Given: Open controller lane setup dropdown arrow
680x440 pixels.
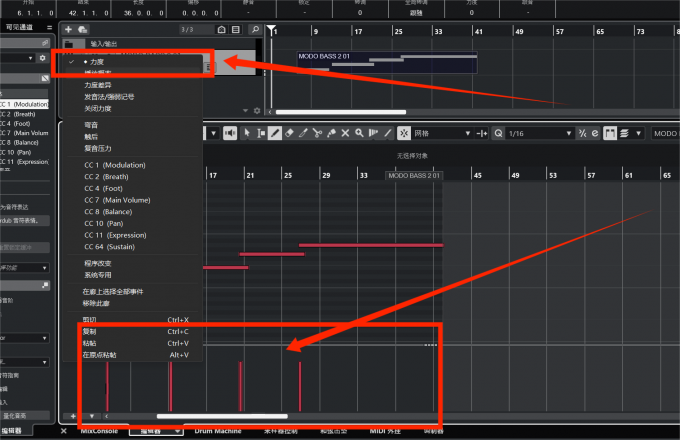Looking at the screenshot, I should point(92,416).
